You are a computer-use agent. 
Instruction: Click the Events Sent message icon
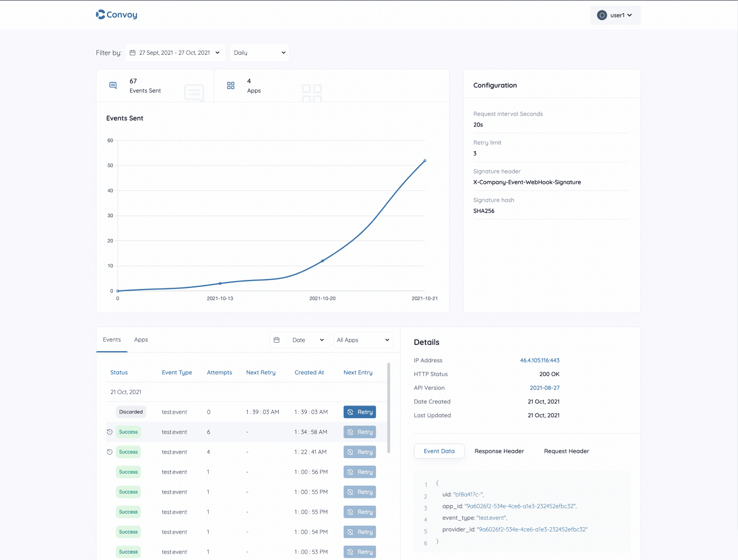coord(113,85)
